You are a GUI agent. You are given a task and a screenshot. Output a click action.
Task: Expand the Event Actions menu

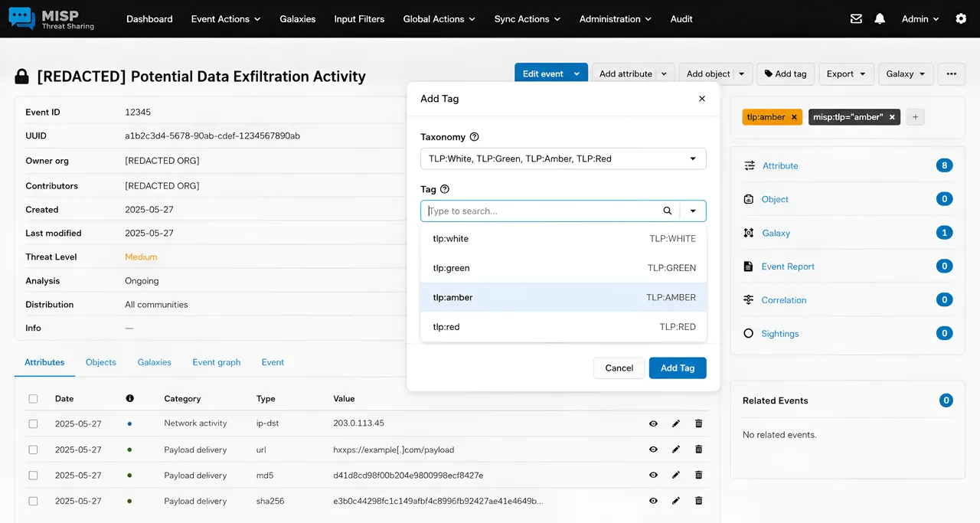tap(225, 19)
